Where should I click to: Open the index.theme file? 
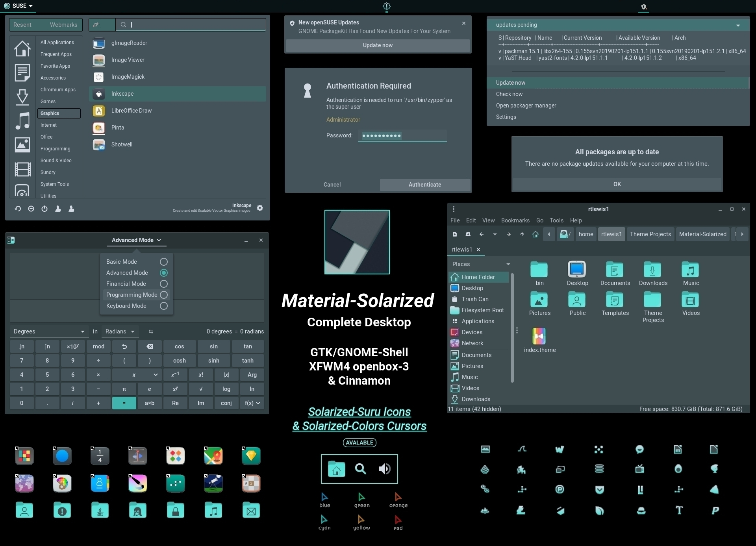(539, 336)
